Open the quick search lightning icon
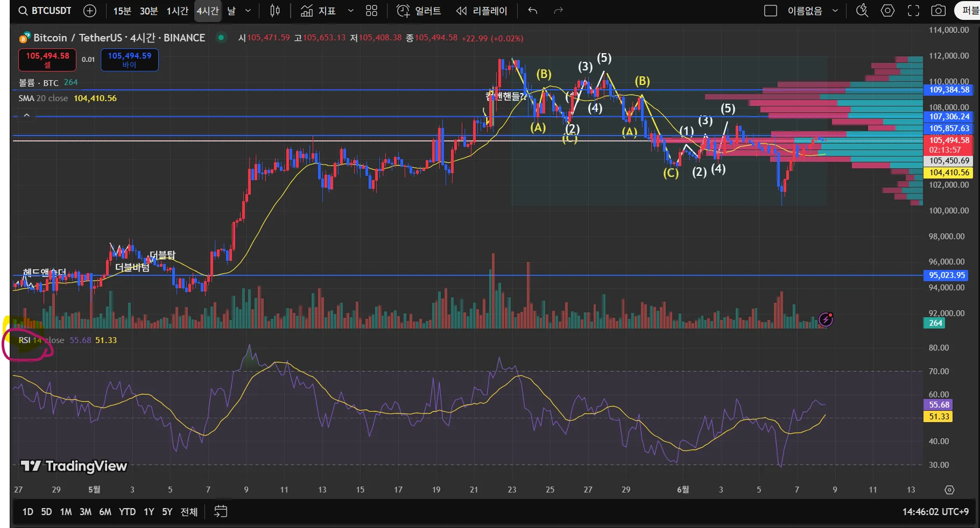Viewport: 980px width, 528px height. point(862,11)
